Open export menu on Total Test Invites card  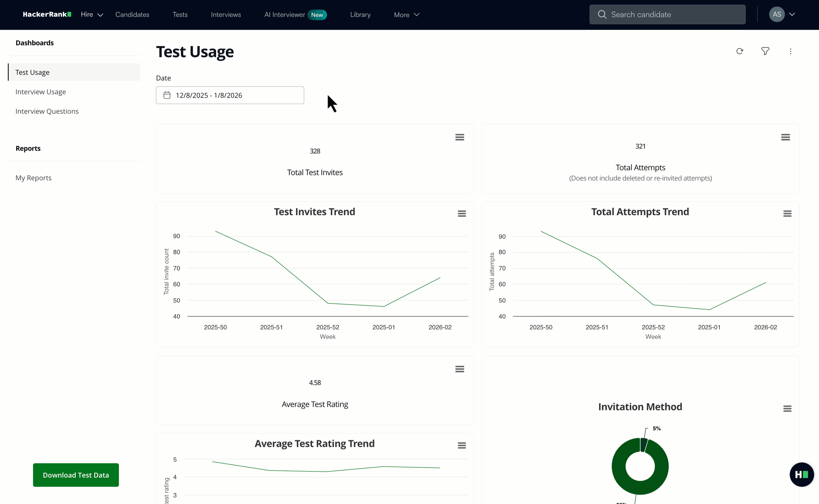pos(459,137)
